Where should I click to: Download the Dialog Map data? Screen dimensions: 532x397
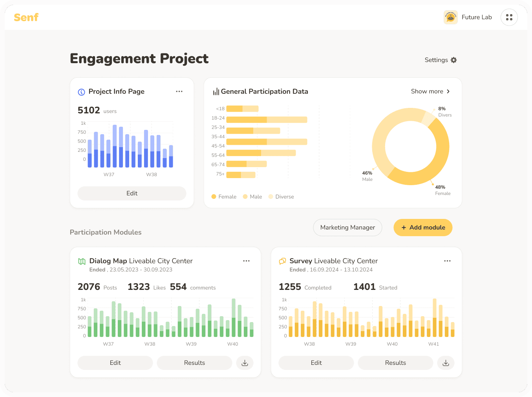click(245, 363)
